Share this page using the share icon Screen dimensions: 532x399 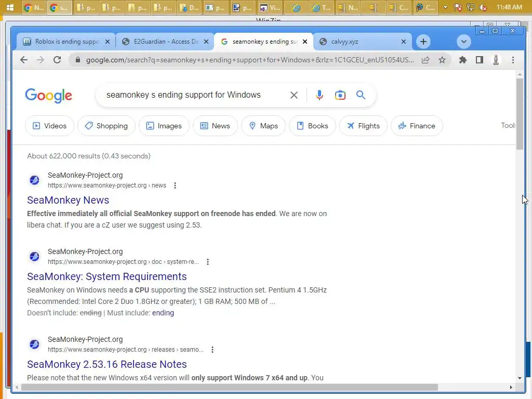425,60
